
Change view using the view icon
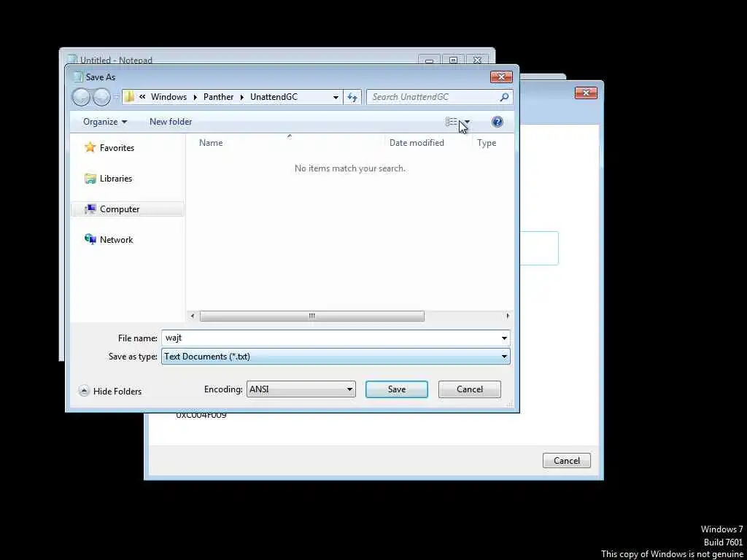pos(451,122)
